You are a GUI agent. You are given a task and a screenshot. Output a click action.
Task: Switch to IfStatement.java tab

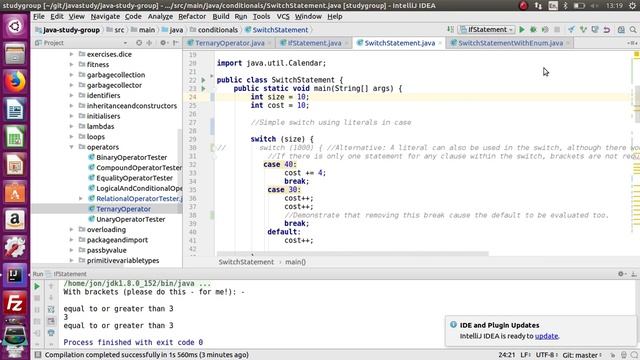click(x=314, y=43)
